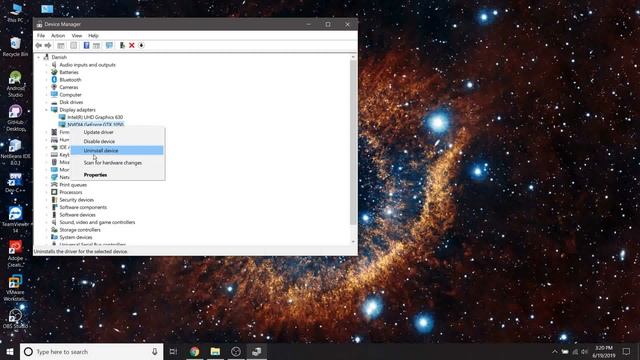Click the red X toolbar icon
Screen dimensions: 640x360
pos(132,45)
